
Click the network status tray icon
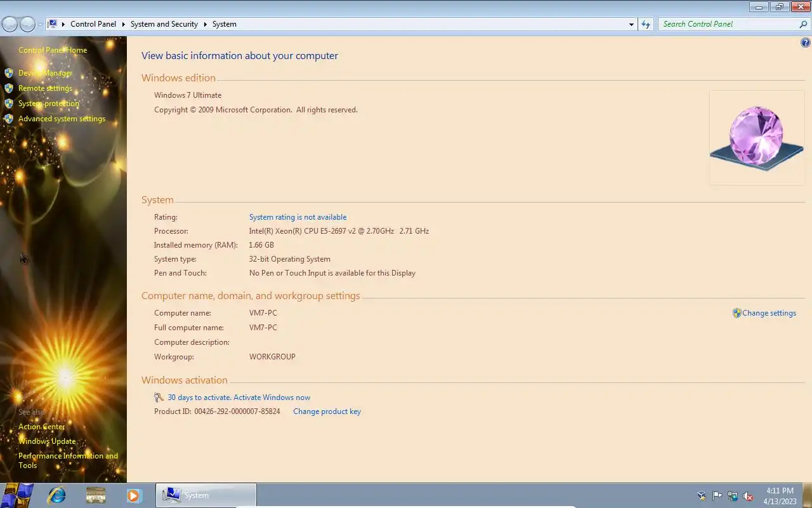pos(733,496)
